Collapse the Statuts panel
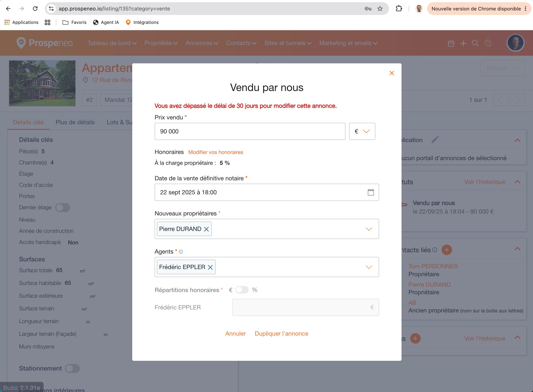 [x=517, y=182]
